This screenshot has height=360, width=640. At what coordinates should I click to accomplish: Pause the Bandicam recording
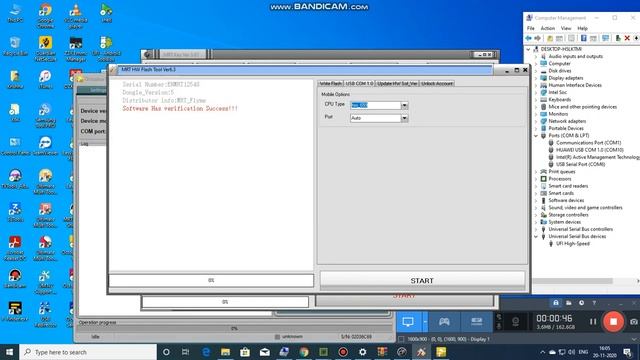(x=593, y=322)
